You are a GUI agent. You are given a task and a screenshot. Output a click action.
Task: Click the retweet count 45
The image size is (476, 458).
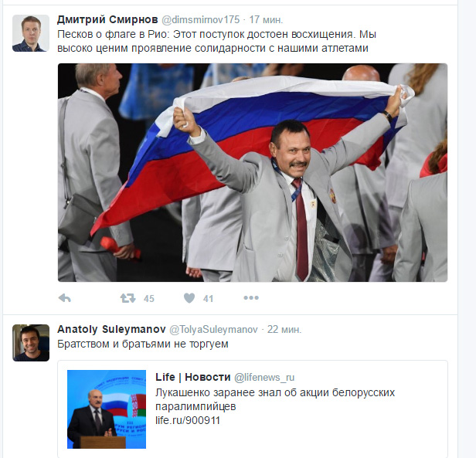tap(148, 299)
